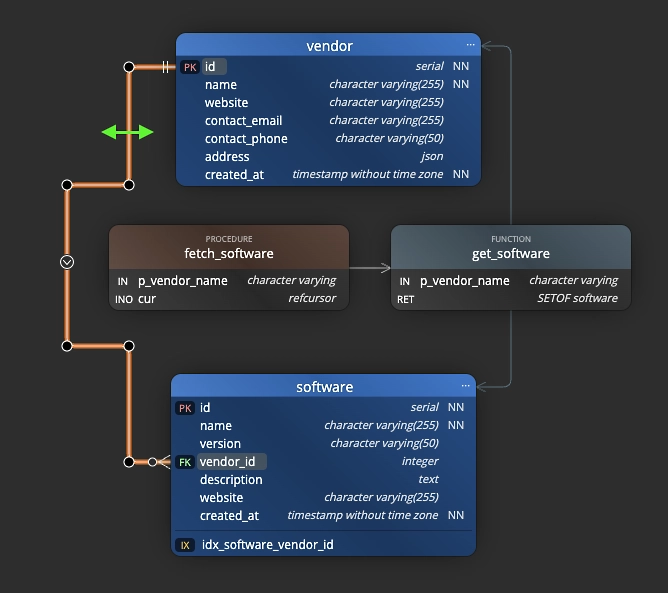This screenshot has width=668, height=593.
Task: Select the get_software function header
Action: pyautogui.click(x=511, y=248)
